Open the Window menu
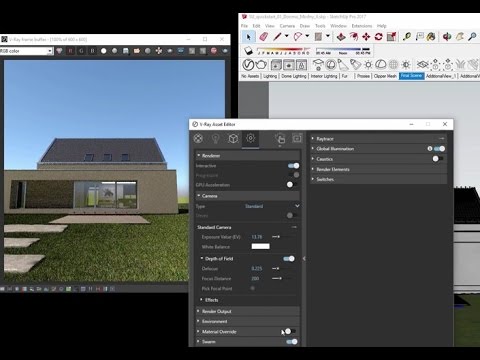The height and width of the screenshot is (360, 480). pyautogui.click(x=338, y=26)
